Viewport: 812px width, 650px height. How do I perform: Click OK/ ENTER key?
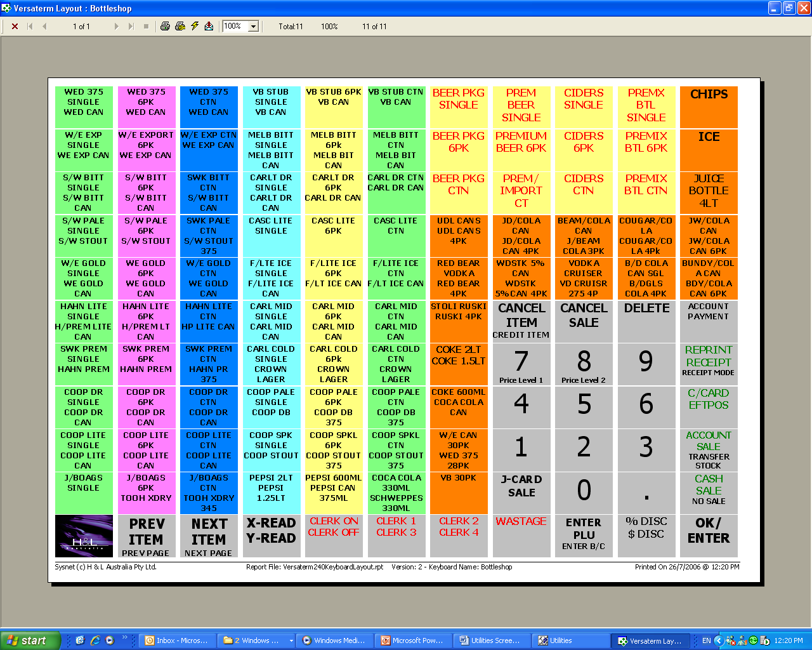(x=709, y=536)
